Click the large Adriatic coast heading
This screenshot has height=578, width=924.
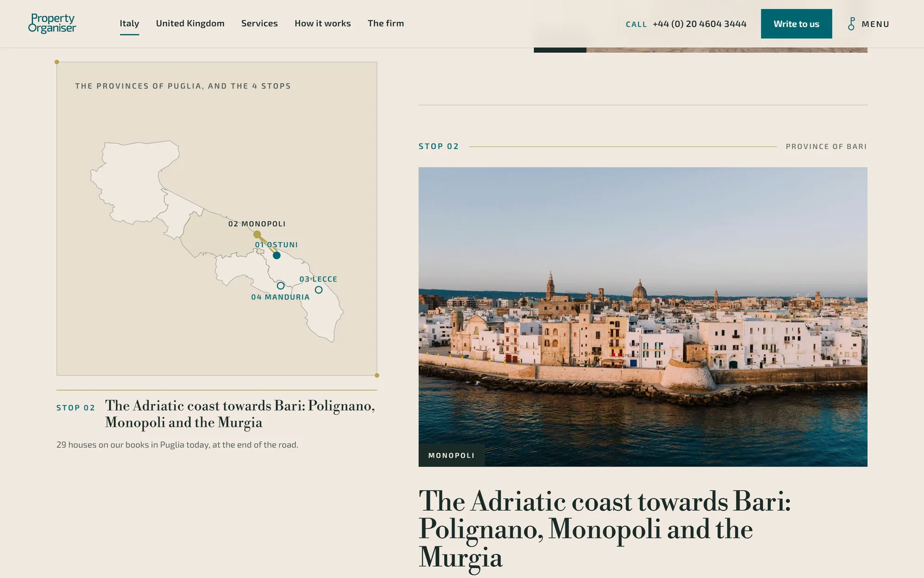(604, 529)
